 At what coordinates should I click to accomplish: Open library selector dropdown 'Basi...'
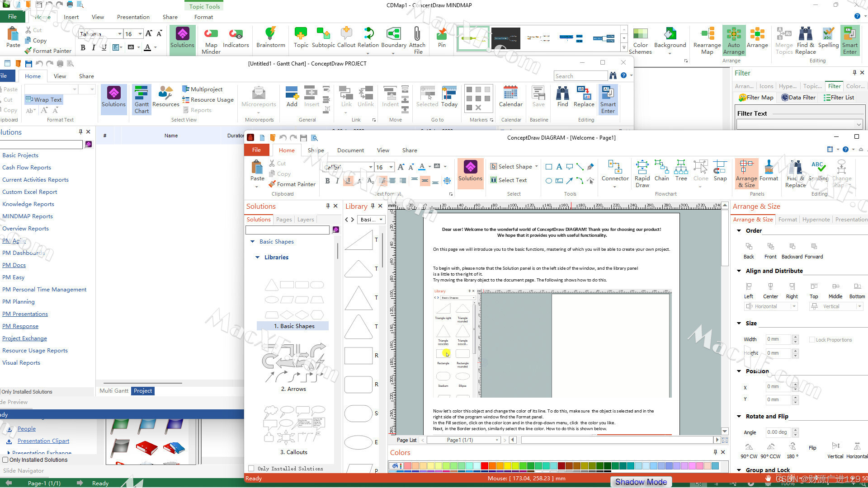[x=371, y=219]
